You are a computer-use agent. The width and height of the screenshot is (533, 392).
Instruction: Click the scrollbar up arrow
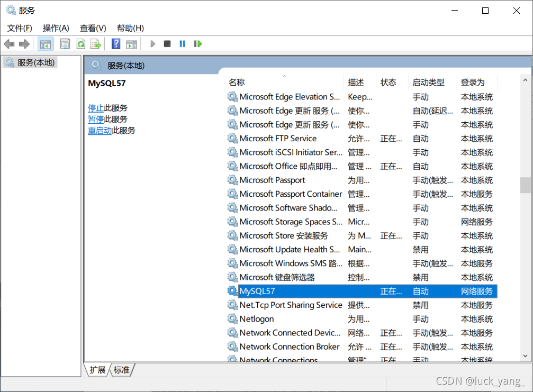tap(525, 80)
